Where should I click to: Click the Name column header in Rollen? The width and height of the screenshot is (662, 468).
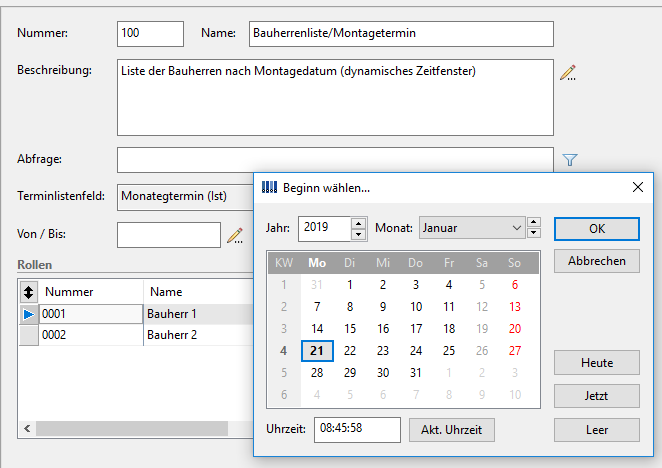point(198,292)
